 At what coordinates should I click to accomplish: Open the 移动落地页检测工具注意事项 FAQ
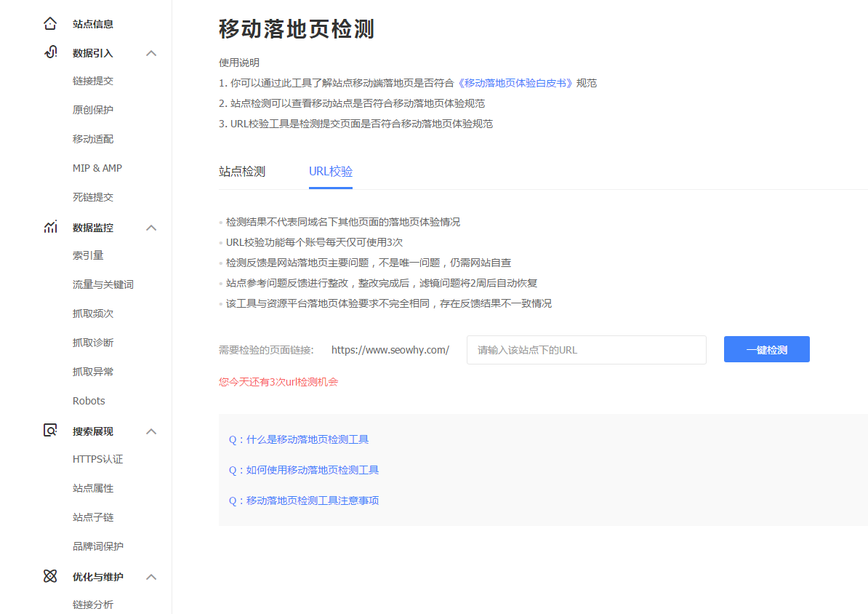pyautogui.click(x=304, y=501)
